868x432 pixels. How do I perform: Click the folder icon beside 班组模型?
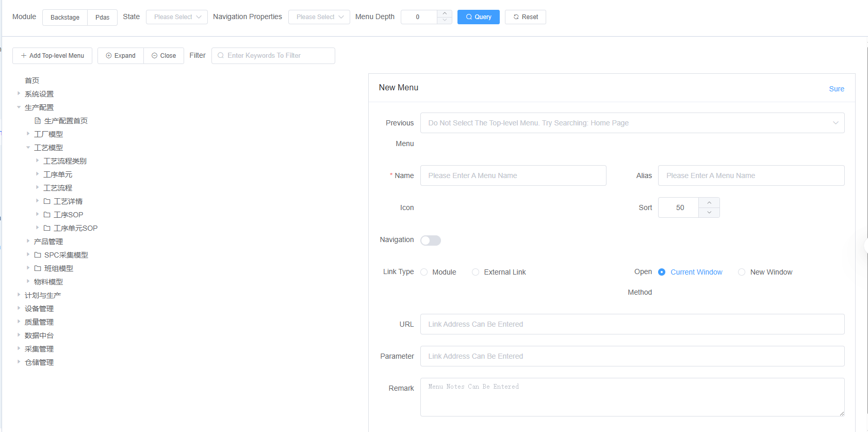(38, 268)
